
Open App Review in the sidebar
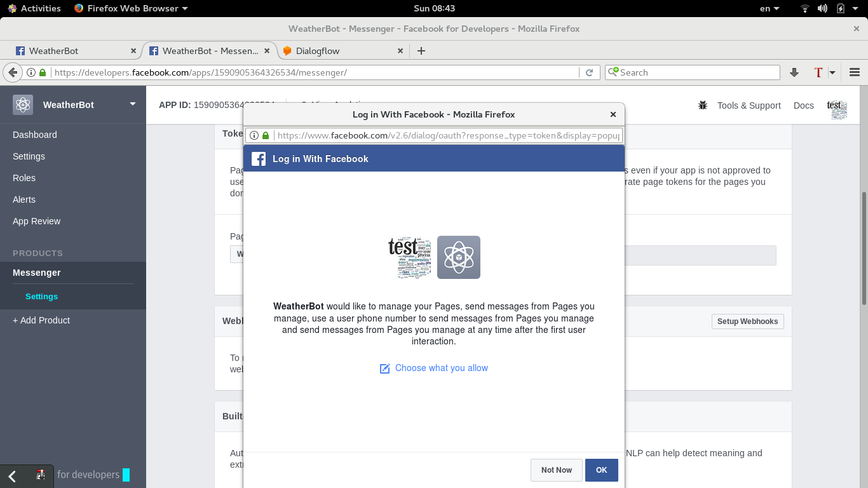tap(37, 221)
